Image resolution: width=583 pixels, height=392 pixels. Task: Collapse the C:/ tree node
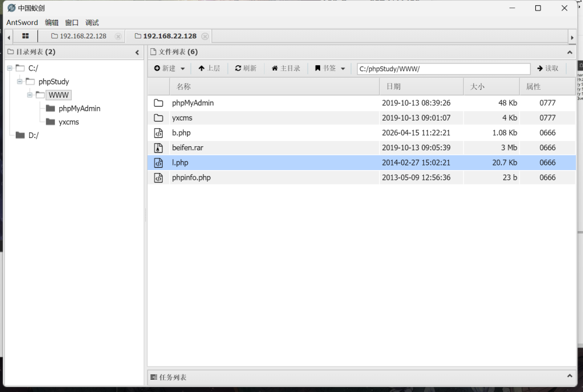10,68
